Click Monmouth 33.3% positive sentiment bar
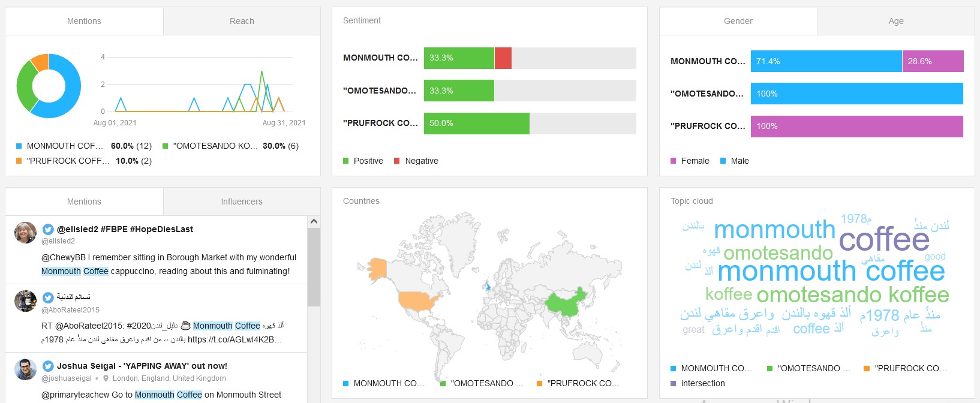 [459, 58]
